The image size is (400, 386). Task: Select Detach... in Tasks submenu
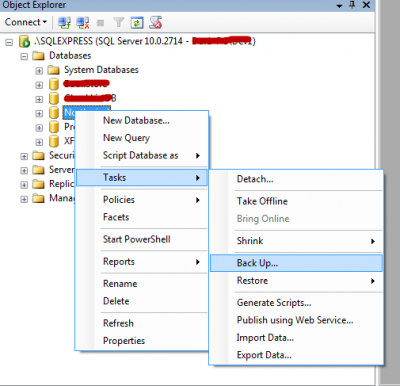(x=296, y=179)
